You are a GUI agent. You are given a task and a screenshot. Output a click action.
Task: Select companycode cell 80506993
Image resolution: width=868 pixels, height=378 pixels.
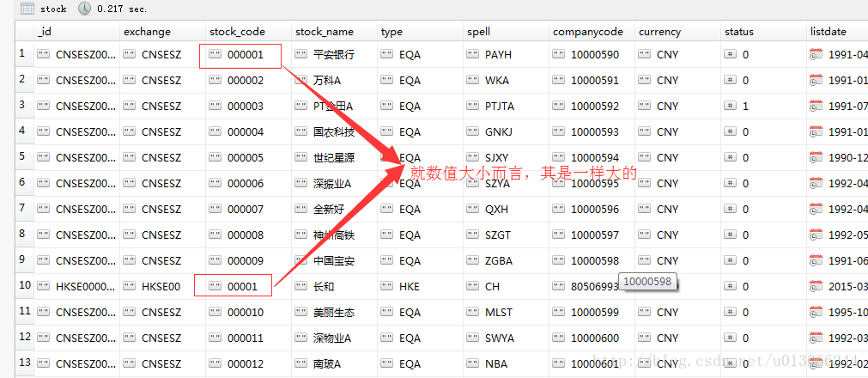click(x=592, y=287)
